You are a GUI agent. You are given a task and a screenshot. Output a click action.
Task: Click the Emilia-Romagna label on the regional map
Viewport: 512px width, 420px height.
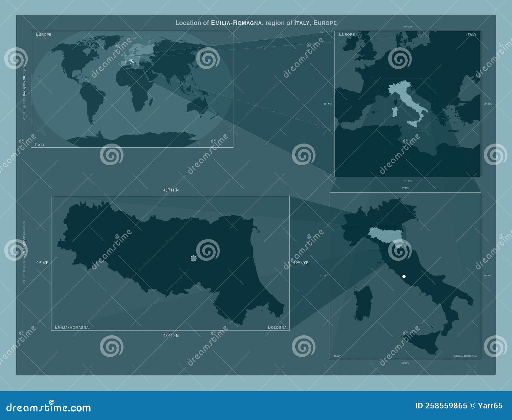[72, 327]
